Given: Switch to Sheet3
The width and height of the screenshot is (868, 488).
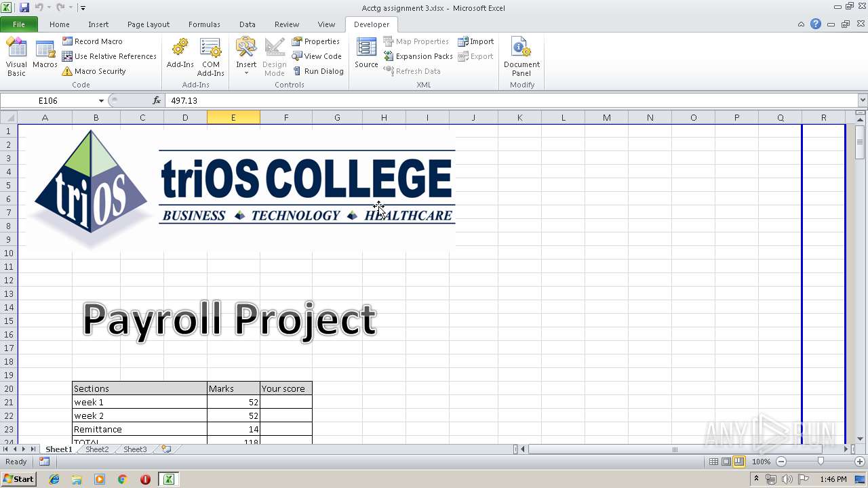Looking at the screenshot, I should (x=134, y=449).
